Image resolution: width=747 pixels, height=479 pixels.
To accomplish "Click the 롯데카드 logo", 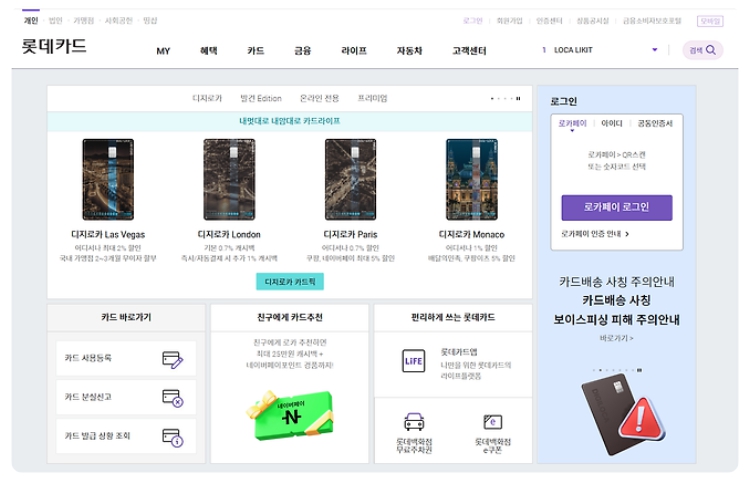I will tap(54, 46).
